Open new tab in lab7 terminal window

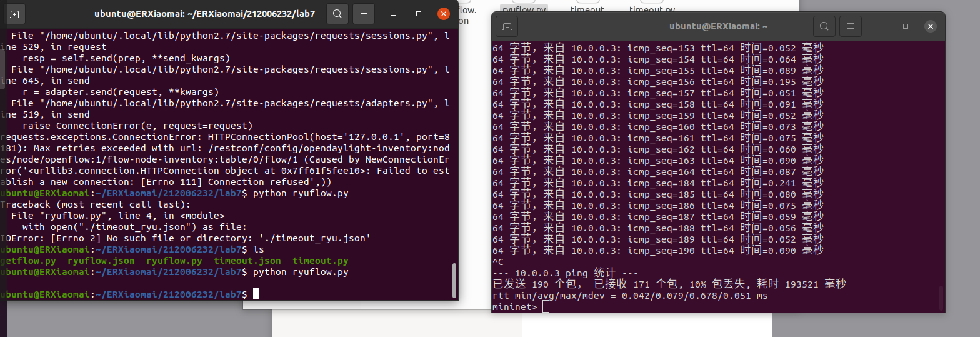coord(14,13)
